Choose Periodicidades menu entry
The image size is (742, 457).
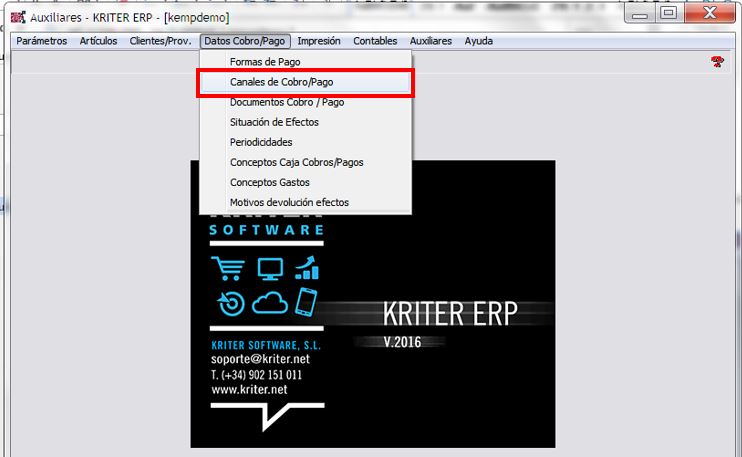click(305, 142)
